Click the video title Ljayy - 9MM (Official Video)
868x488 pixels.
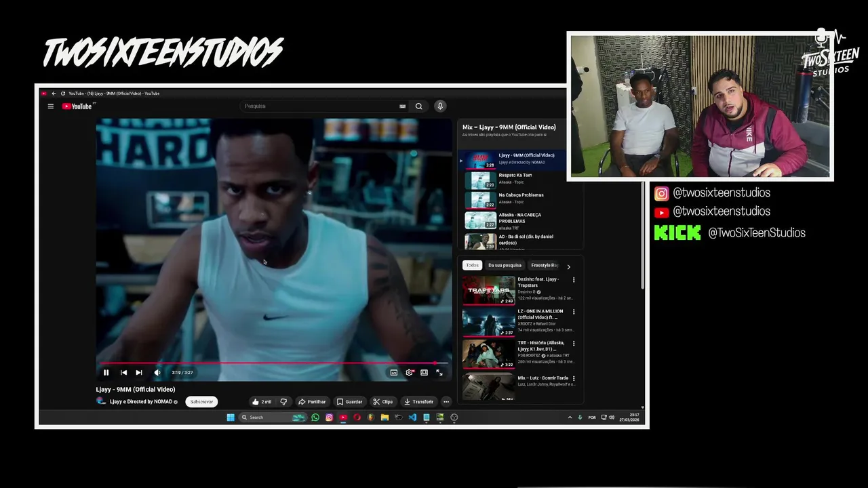136,390
